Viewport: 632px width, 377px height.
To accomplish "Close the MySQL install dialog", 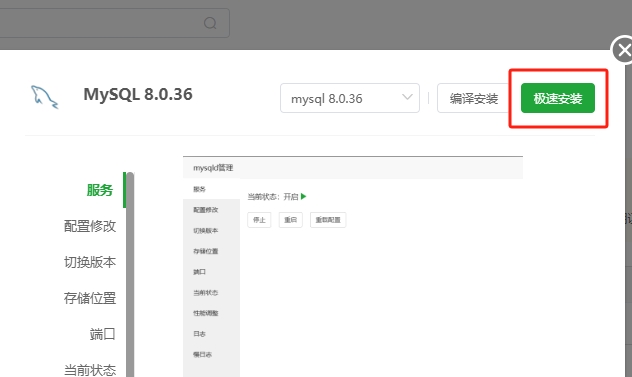I will (623, 50).
